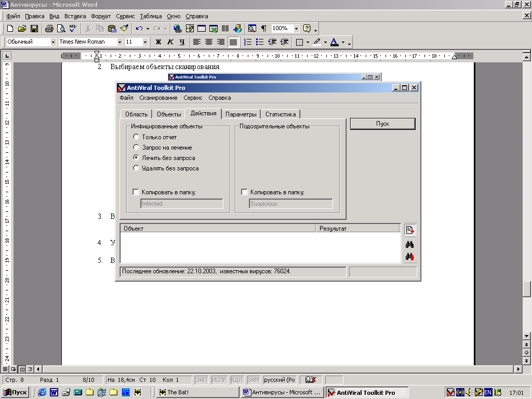Save the document with the floppy disk icon
Screen dimensions: 532x399
(x=34, y=29)
